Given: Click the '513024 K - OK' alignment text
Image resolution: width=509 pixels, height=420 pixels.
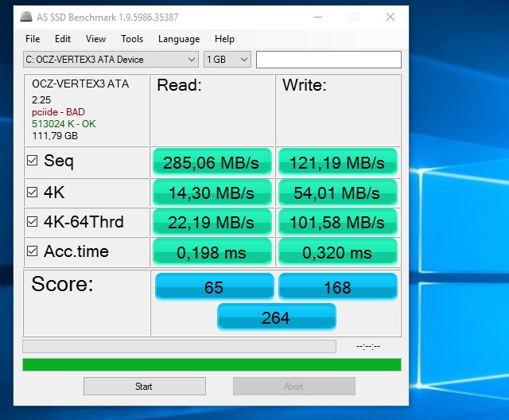Looking at the screenshot, I should click(x=64, y=124).
